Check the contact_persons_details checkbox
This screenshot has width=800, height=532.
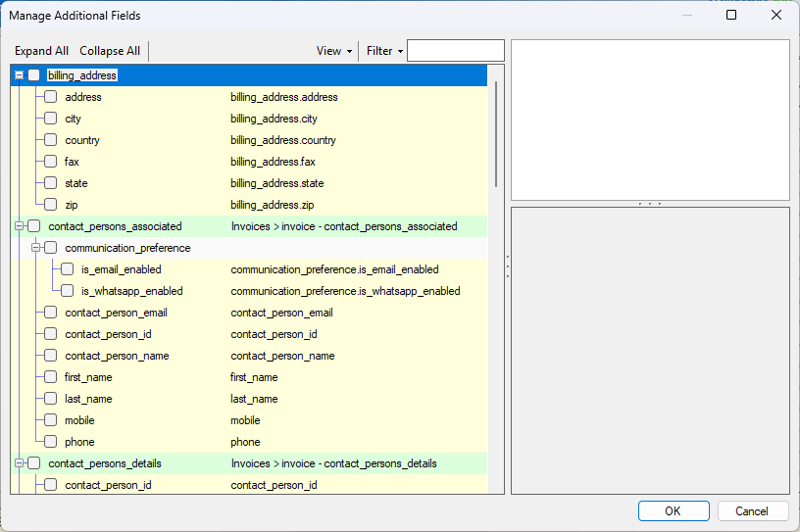point(33,463)
